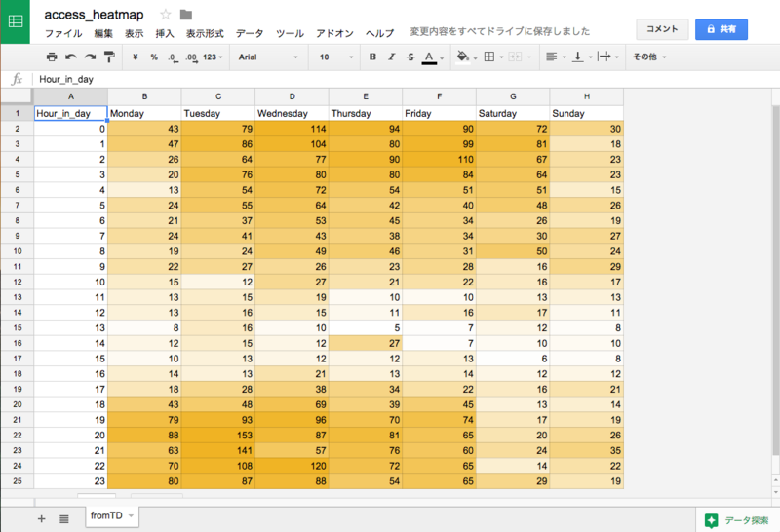Open the Arial font dropdown
Image resolution: width=780 pixels, height=532 pixels.
coord(268,57)
